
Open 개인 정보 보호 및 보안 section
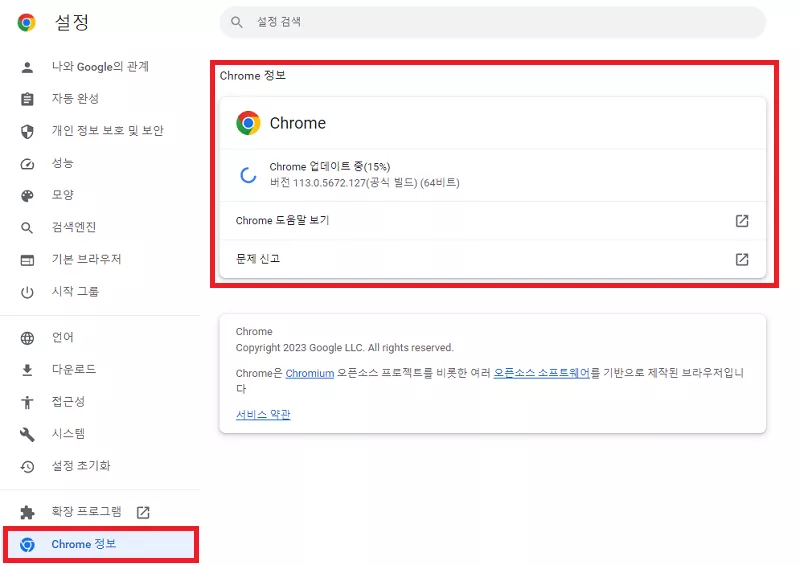(108, 131)
